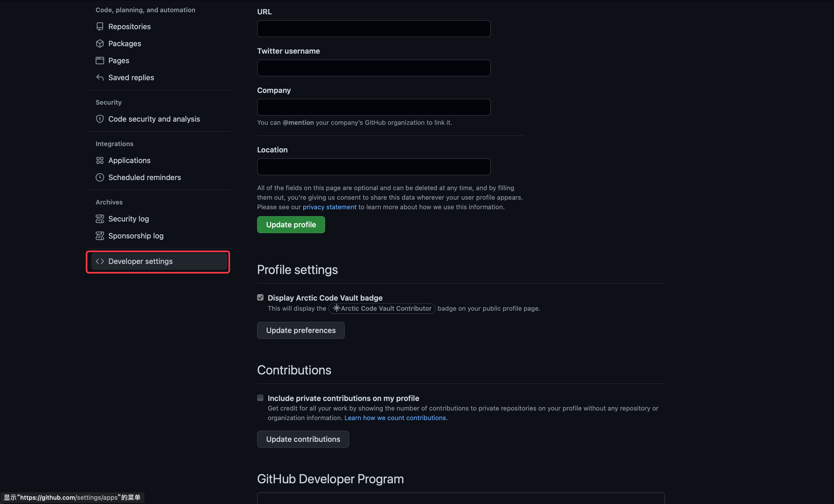Viewport: 834px width, 504px height.
Task: Focus the Twitter username input field
Action: (373, 68)
